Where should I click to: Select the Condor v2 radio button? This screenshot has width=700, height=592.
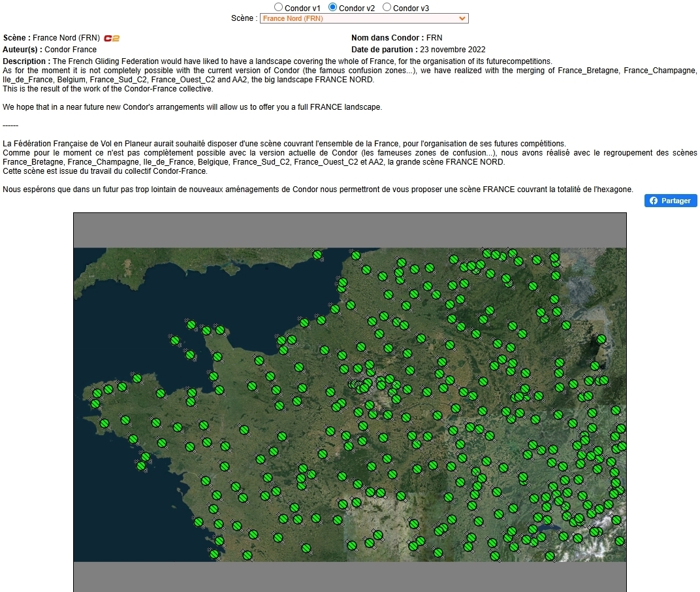coord(332,7)
